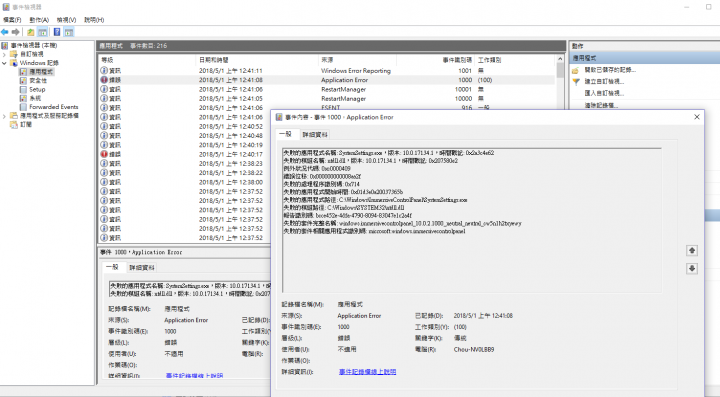
Task: Click the 應用程式及服務記錄檔 folder icon
Action: coord(14,116)
